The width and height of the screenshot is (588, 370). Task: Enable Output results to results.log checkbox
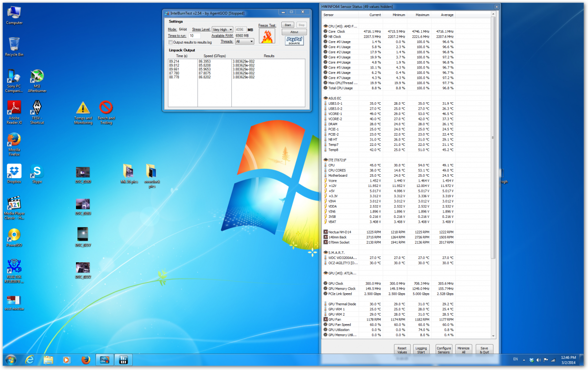pyautogui.click(x=171, y=42)
